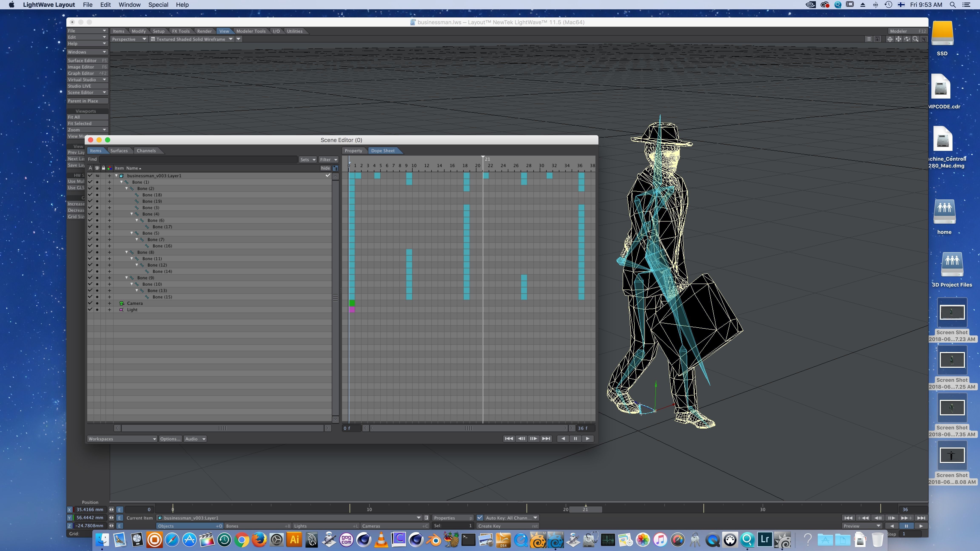This screenshot has height=551, width=980.
Task: Go to last frame in main Layout transport
Action: 921,518
